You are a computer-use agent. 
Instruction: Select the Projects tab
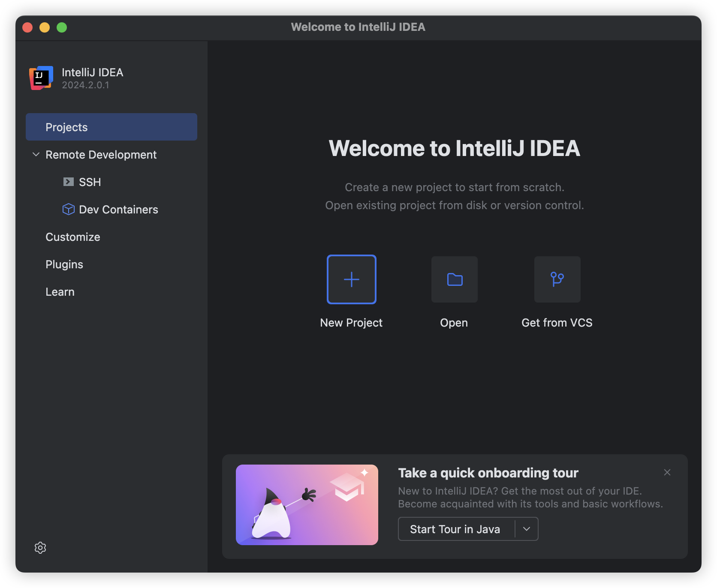tap(111, 127)
